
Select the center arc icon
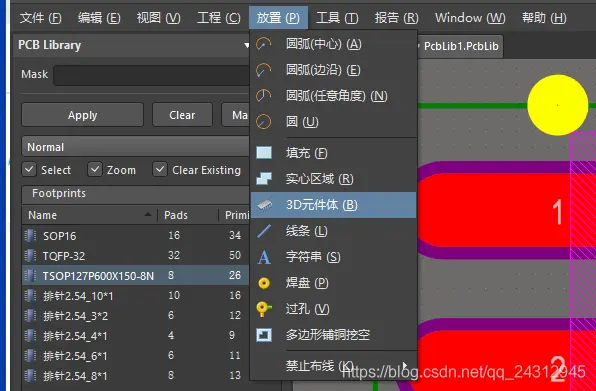tap(263, 44)
